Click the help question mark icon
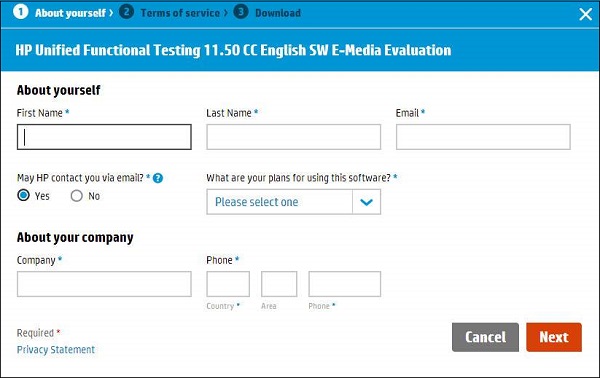 coord(158,178)
